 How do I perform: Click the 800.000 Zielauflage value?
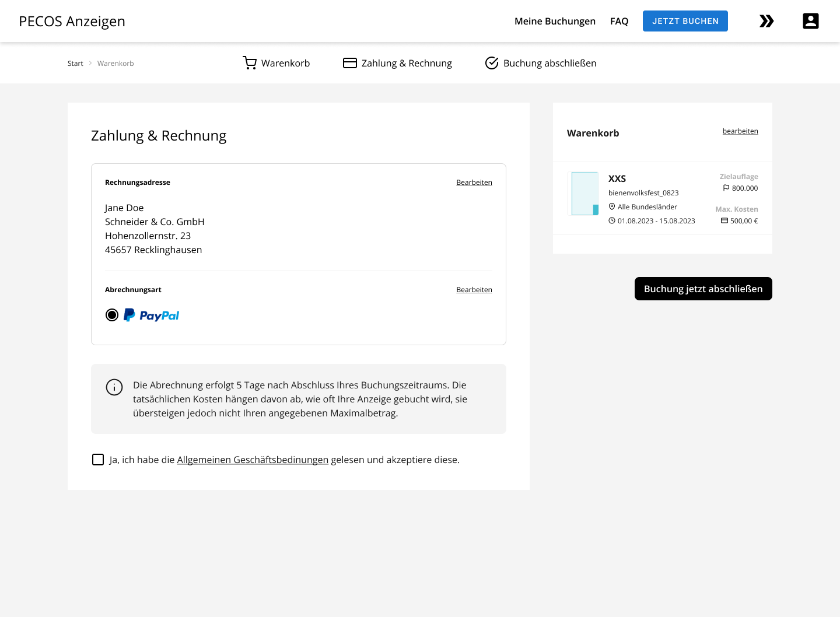[745, 188]
